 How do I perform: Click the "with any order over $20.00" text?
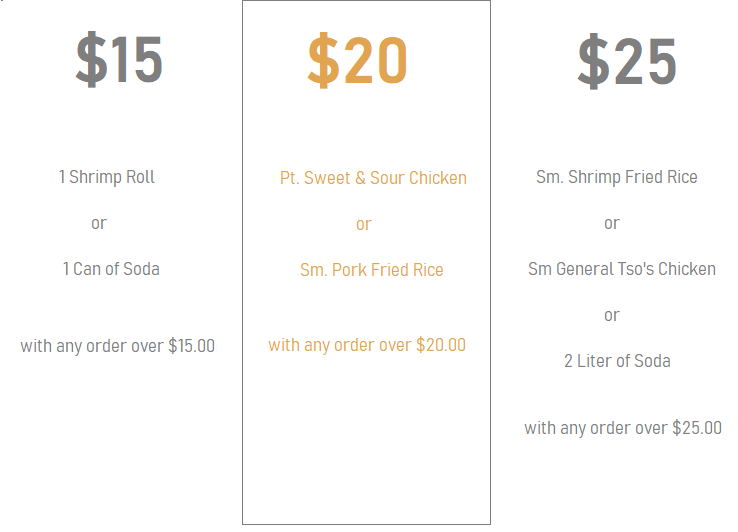click(x=367, y=345)
